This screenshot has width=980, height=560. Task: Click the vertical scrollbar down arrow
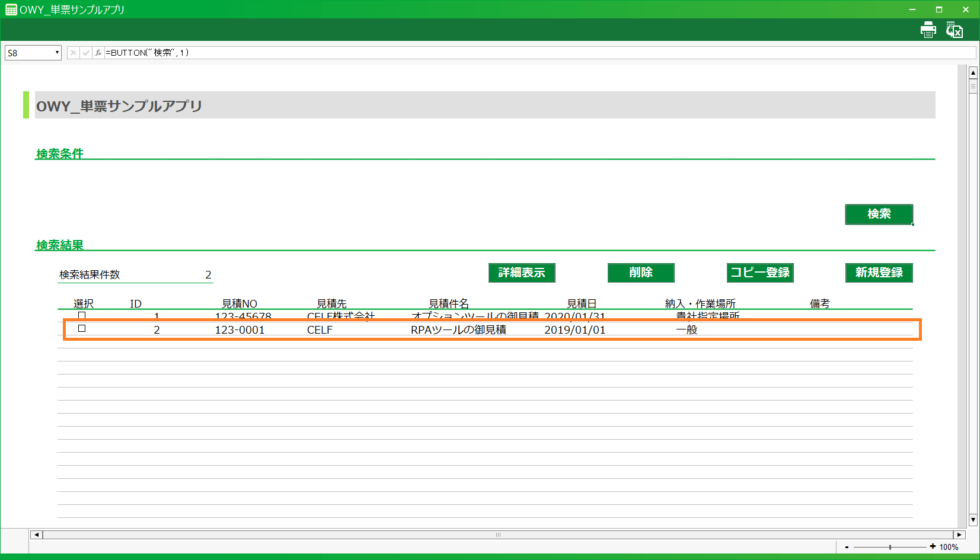tap(973, 520)
